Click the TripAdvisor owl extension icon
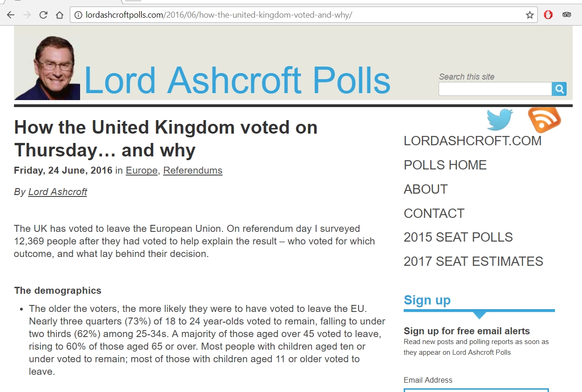 pos(567,15)
